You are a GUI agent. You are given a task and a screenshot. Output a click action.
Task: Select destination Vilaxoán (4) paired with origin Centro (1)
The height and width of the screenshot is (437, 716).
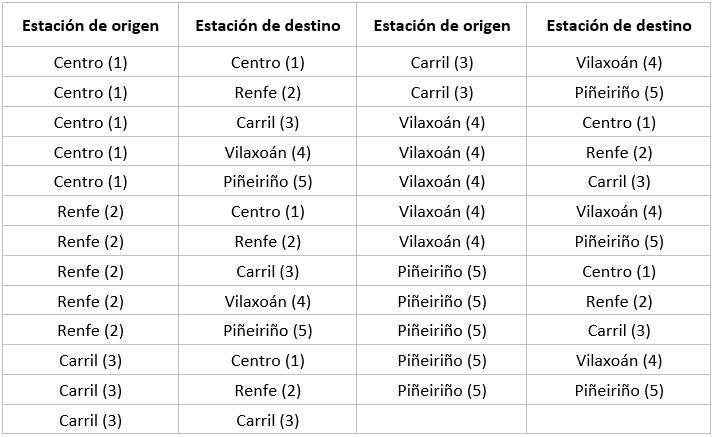point(268,153)
